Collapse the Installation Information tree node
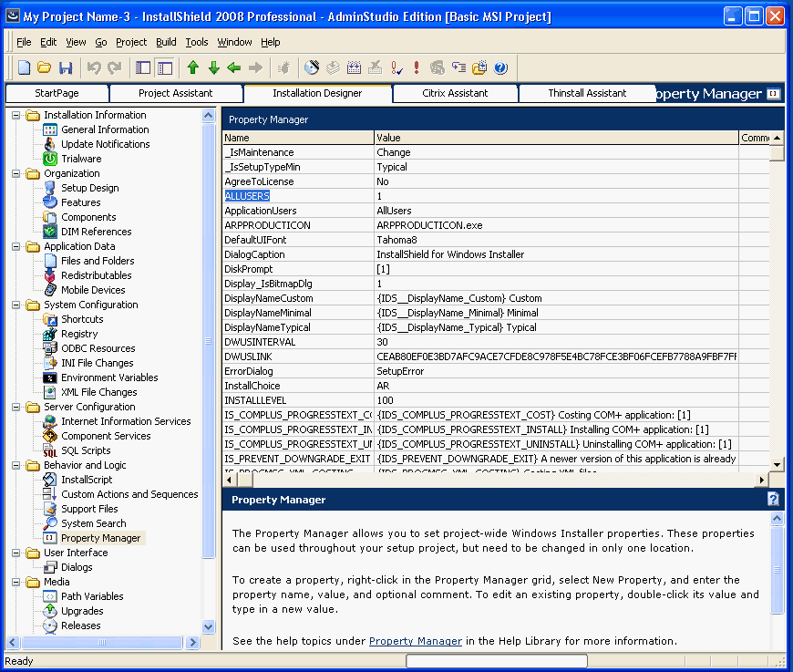The width and height of the screenshot is (793, 672). [16, 115]
